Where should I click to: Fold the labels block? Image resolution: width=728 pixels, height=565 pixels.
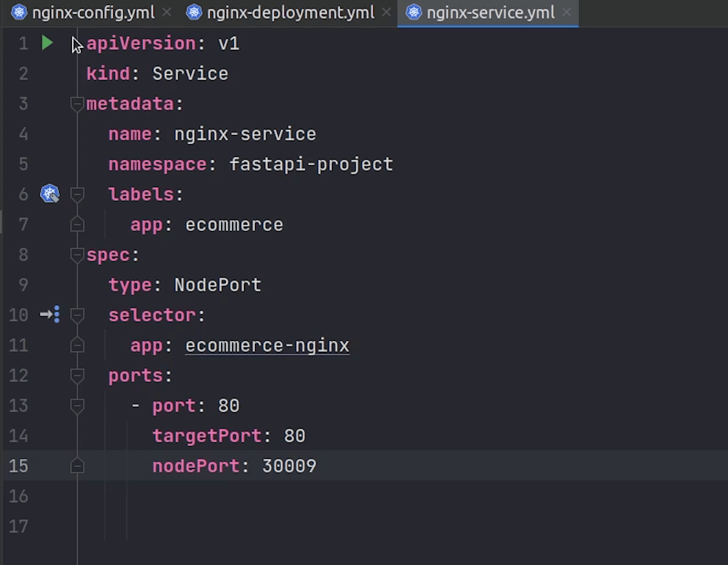(x=77, y=194)
